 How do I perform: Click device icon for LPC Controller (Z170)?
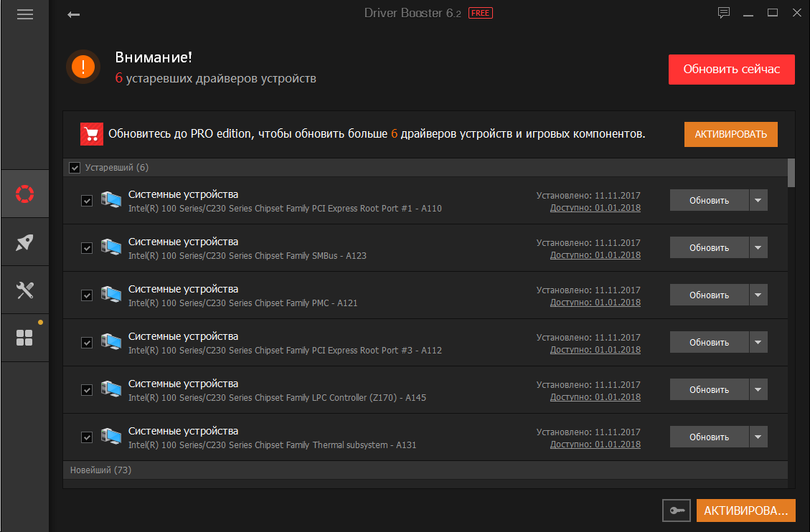click(110, 389)
